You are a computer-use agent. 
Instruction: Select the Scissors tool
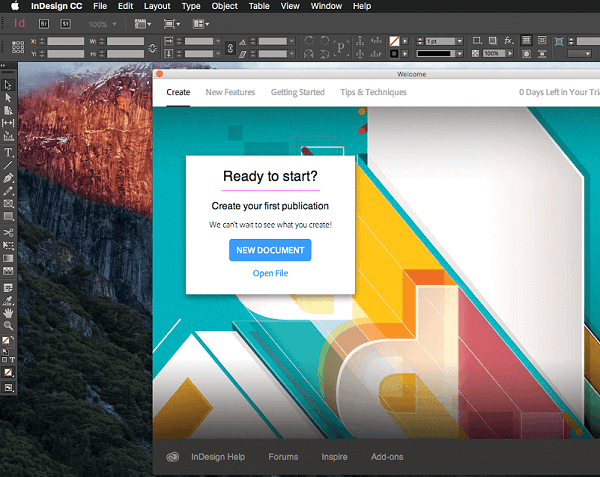click(8, 233)
